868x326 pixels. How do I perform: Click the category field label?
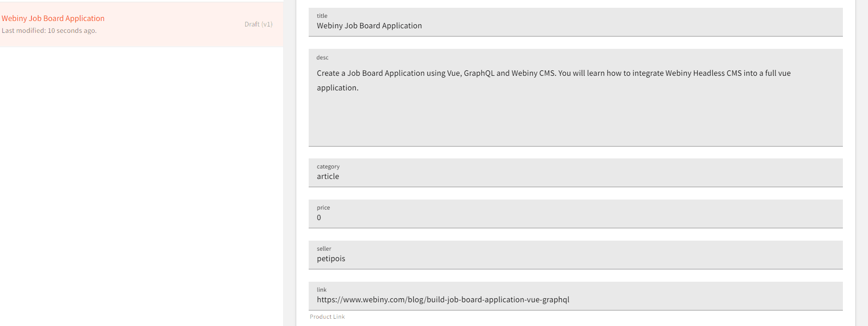pyautogui.click(x=328, y=167)
